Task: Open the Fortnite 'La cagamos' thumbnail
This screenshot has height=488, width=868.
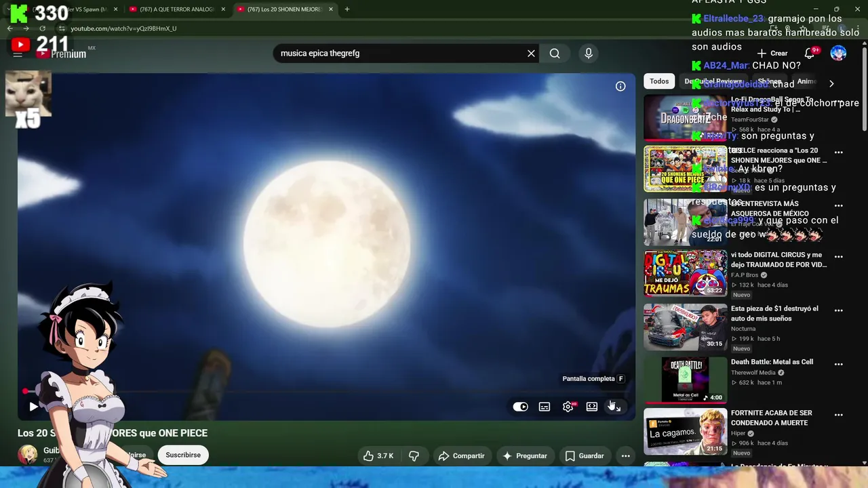Action: click(x=685, y=431)
